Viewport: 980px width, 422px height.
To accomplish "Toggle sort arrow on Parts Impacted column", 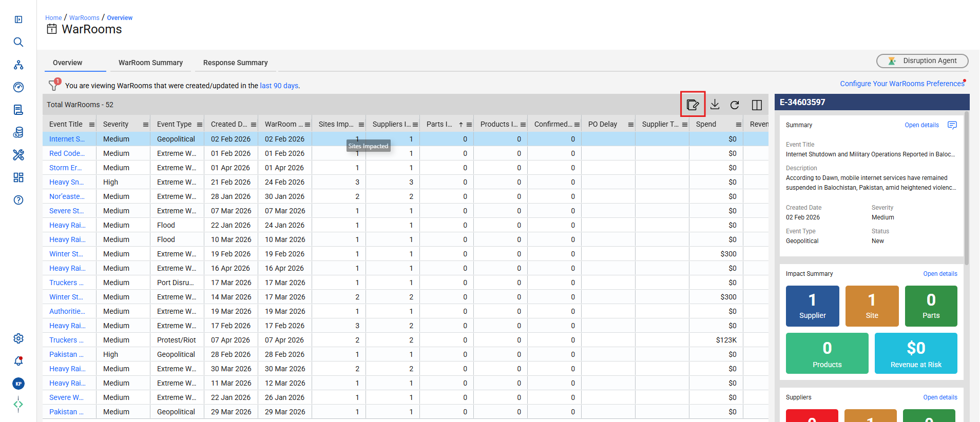I will click(x=461, y=125).
